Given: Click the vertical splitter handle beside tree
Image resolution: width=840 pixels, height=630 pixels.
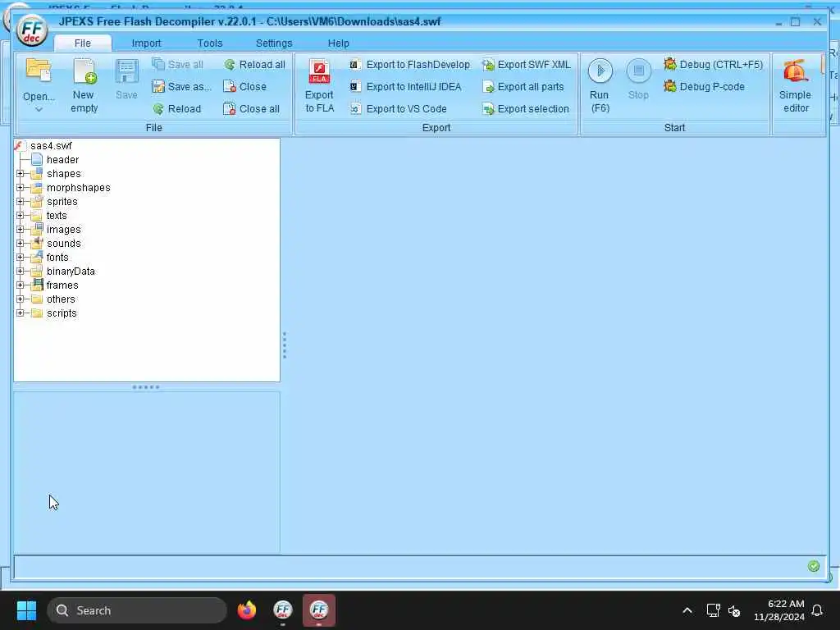Looking at the screenshot, I should (x=285, y=345).
